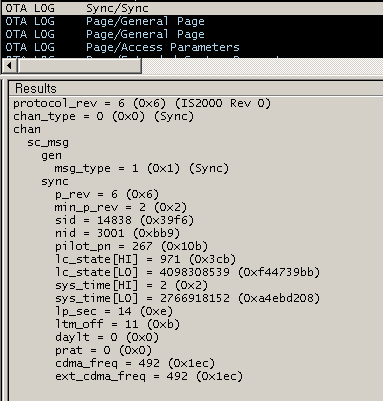This screenshot has height=401, width=383.
Task: Select the ltm_off = 11 line
Action: click(x=117, y=324)
